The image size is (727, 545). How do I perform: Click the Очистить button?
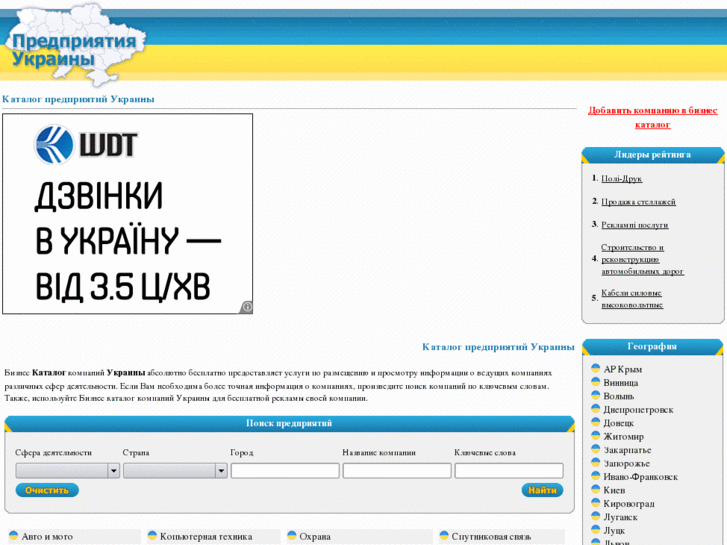point(47,490)
